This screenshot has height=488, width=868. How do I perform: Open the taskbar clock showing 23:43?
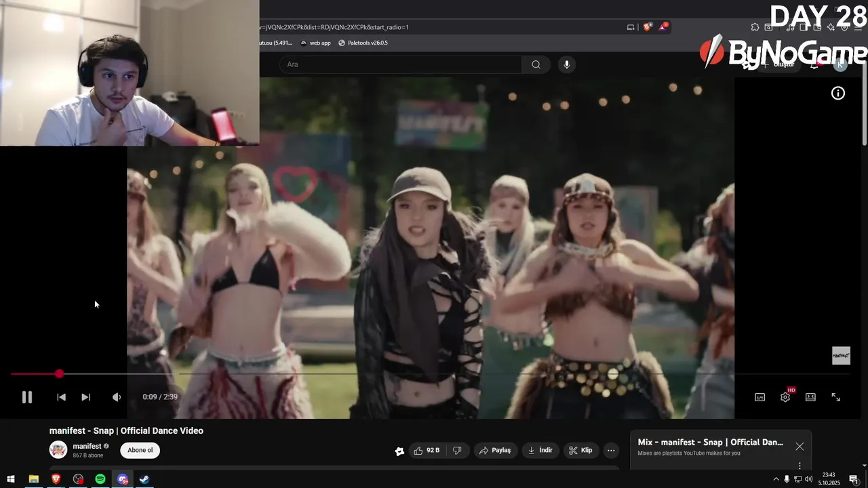[829, 479]
